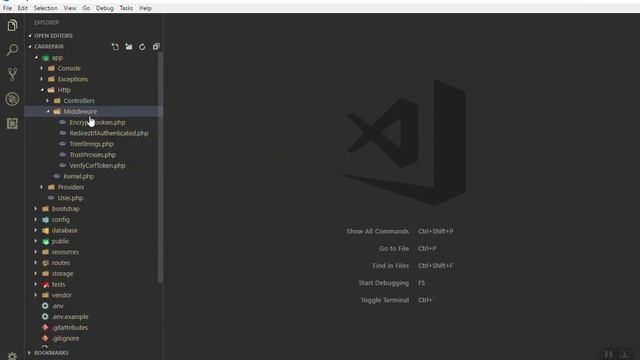Click the Show All Commands hint

(x=378, y=231)
